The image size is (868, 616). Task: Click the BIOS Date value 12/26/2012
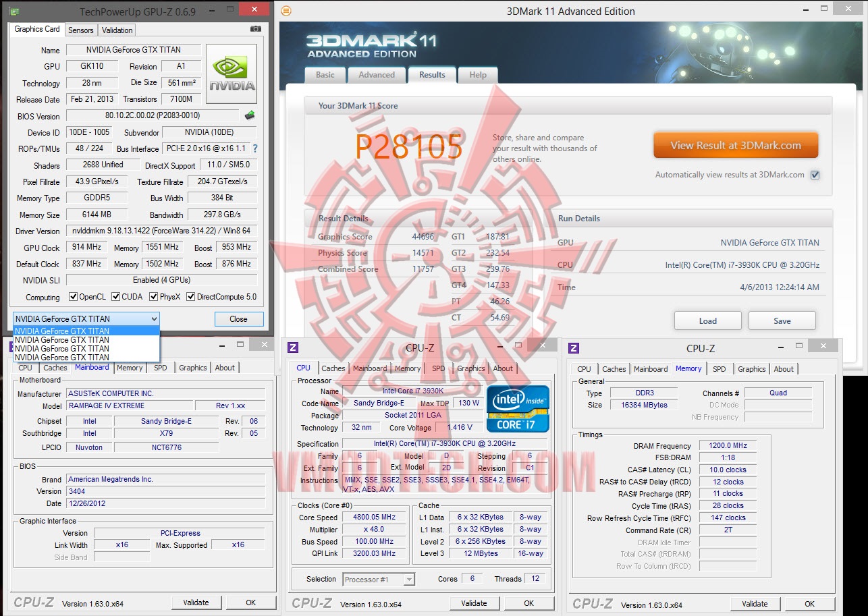coord(166,503)
